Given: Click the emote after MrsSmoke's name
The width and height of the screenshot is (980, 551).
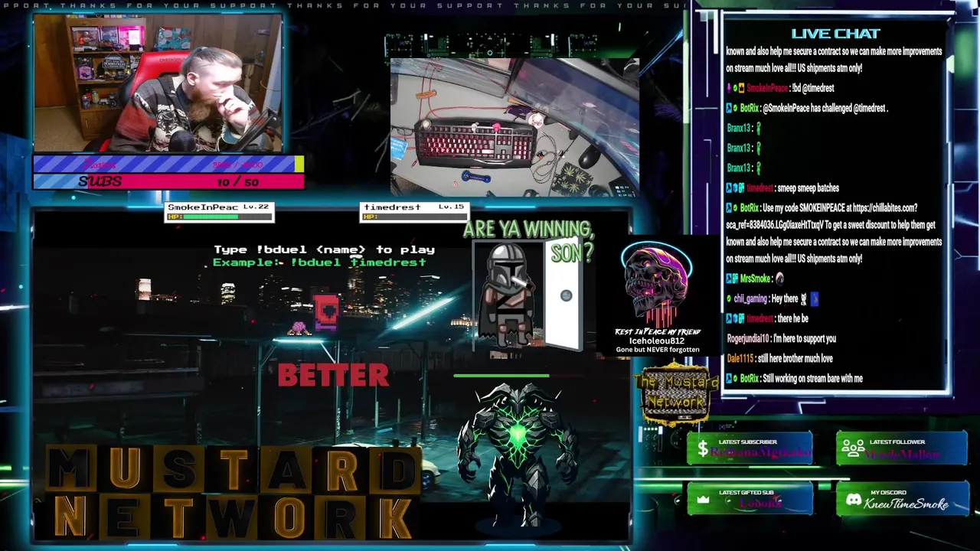Looking at the screenshot, I should (780, 279).
